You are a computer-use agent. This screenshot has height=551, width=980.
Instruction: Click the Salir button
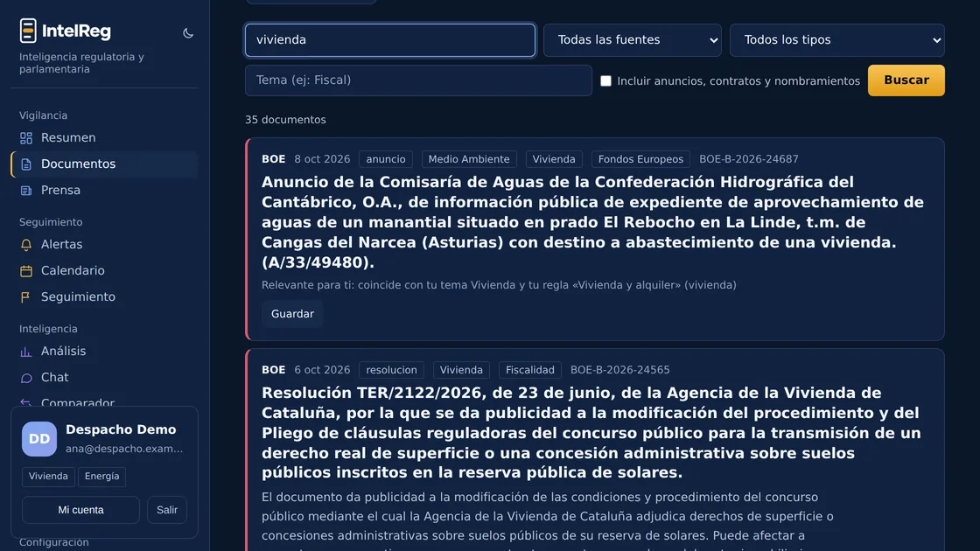[x=167, y=510]
